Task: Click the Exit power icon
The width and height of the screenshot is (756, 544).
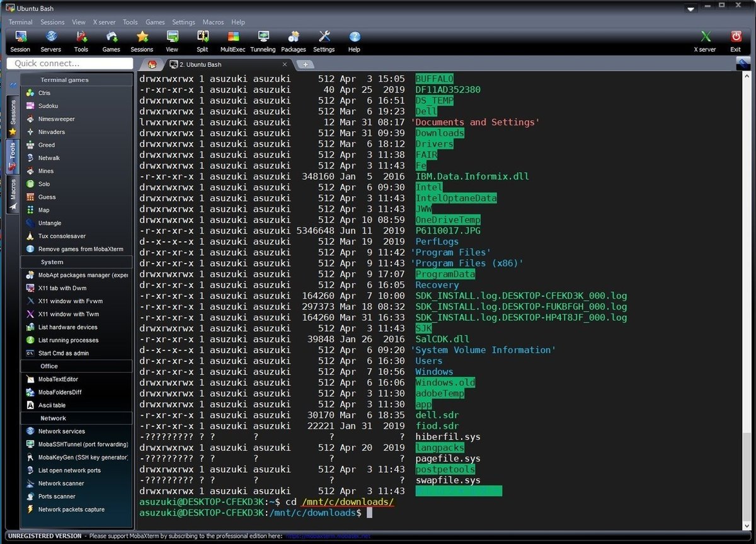Action: click(735, 42)
